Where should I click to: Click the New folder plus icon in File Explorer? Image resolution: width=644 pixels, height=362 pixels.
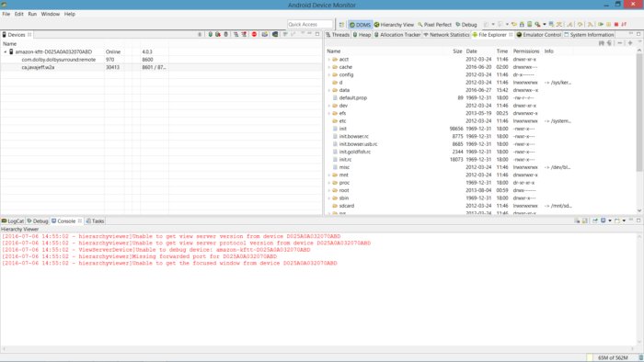pyautogui.click(x=630, y=42)
